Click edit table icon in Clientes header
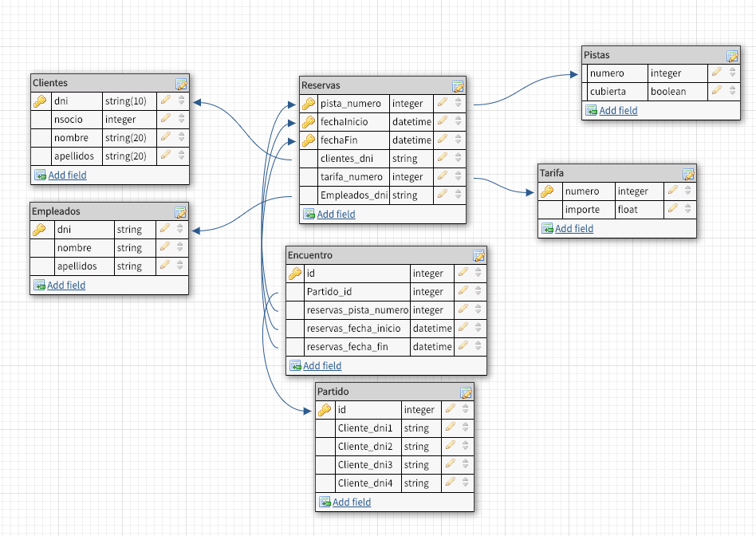This screenshot has height=536, width=756. (181, 83)
